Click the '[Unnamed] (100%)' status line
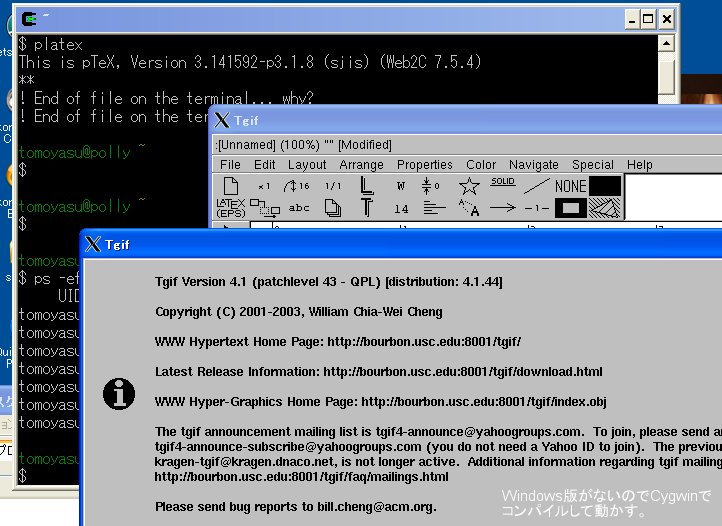This screenshot has width=722, height=526. pos(303,145)
